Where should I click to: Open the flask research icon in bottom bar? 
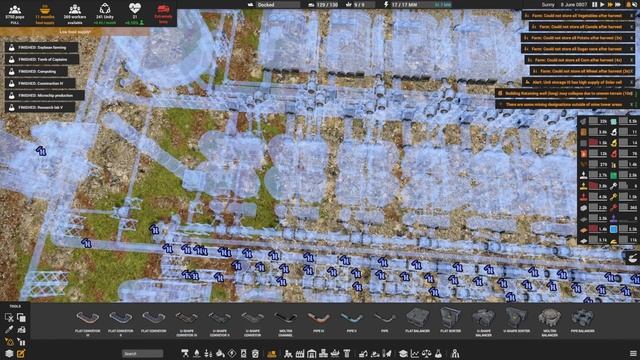point(438,353)
